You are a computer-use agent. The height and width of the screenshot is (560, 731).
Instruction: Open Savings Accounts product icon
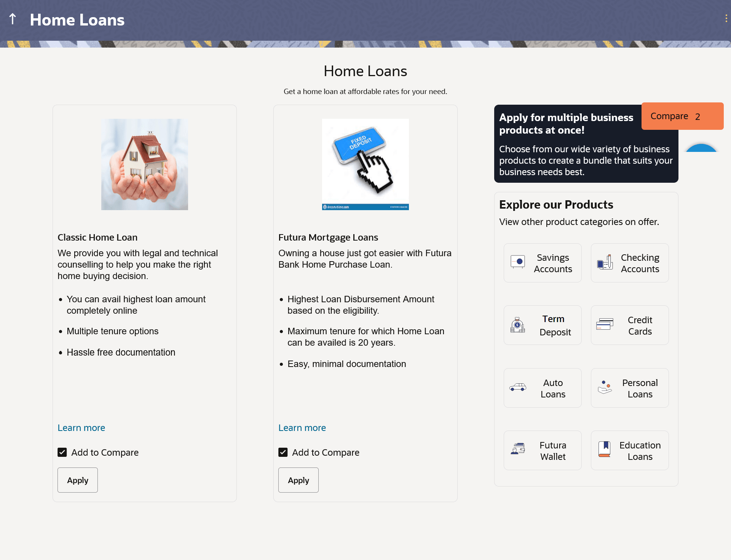pos(518,262)
